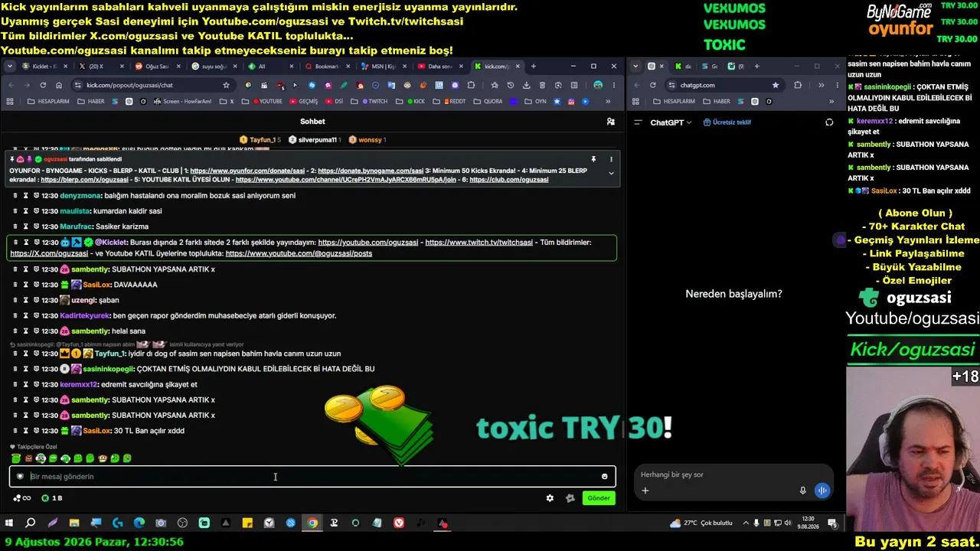This screenshot has height=551, width=980.
Task: Open ChatGPT temporary chat icon
Action: pyautogui.click(x=829, y=122)
